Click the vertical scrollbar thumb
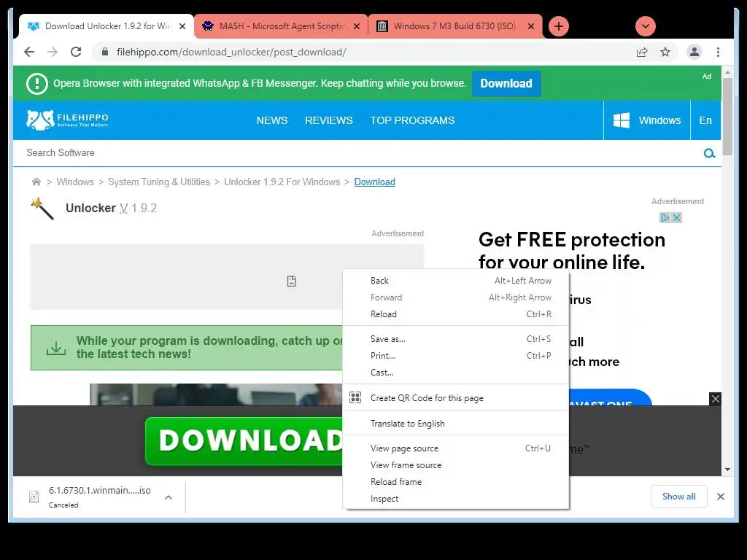The image size is (747, 560). tap(727, 117)
